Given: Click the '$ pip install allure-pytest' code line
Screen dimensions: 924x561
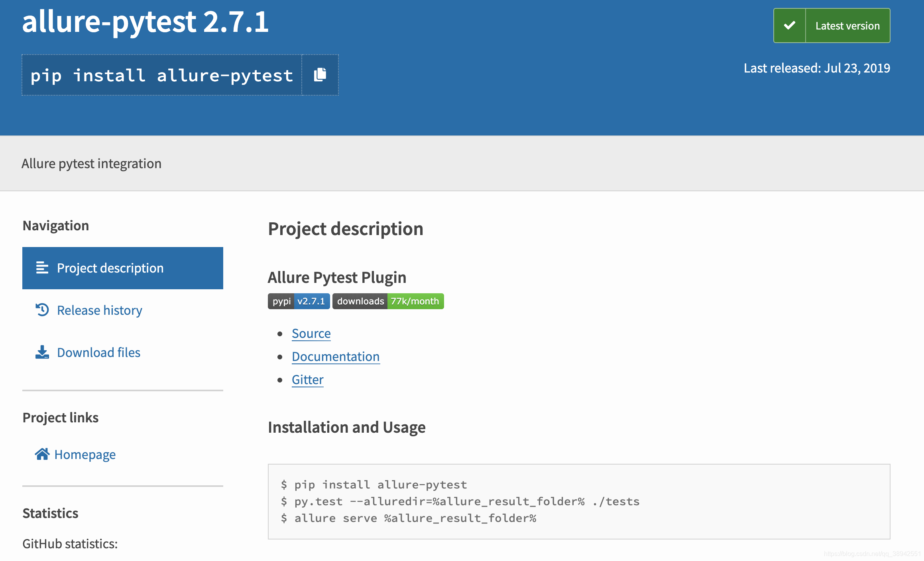Looking at the screenshot, I should click(374, 484).
